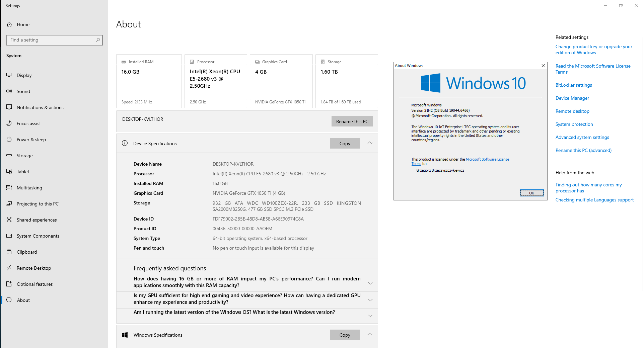This screenshot has width=644, height=348.
Task: Click the Focus assist moon icon
Action: pyautogui.click(x=9, y=123)
